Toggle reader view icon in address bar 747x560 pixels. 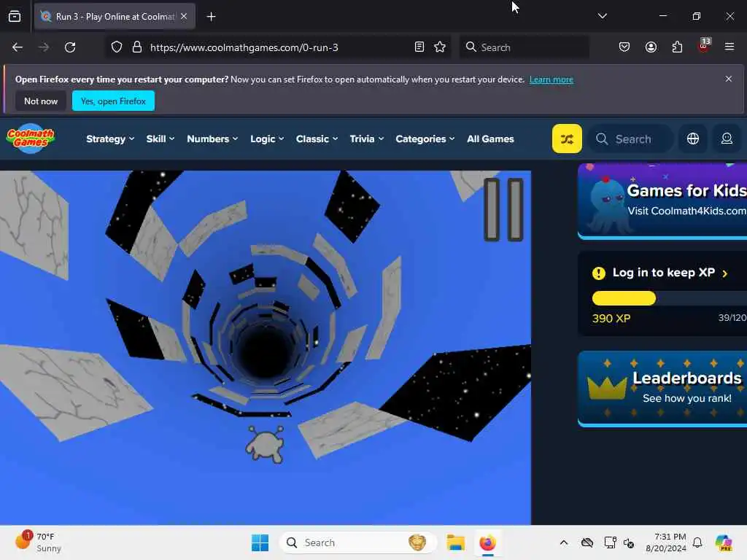coord(419,47)
